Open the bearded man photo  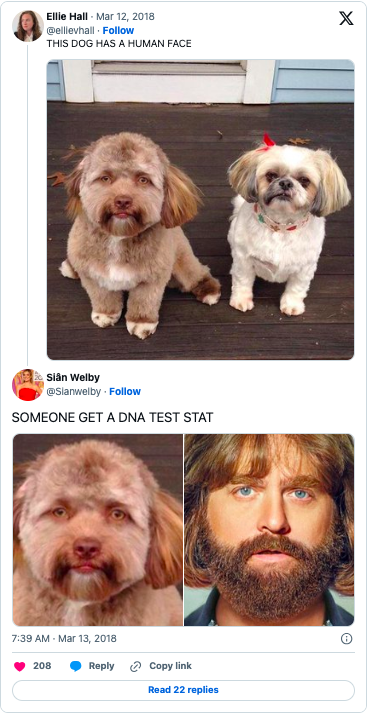(x=269, y=530)
